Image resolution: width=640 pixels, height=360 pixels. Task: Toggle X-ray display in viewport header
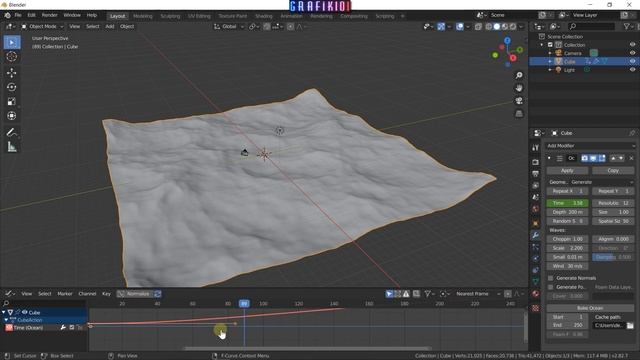(x=478, y=27)
